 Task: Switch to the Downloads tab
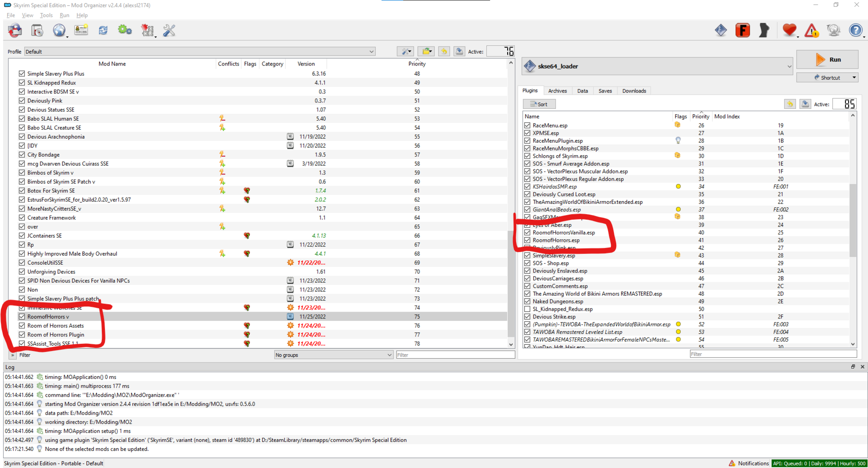(634, 91)
